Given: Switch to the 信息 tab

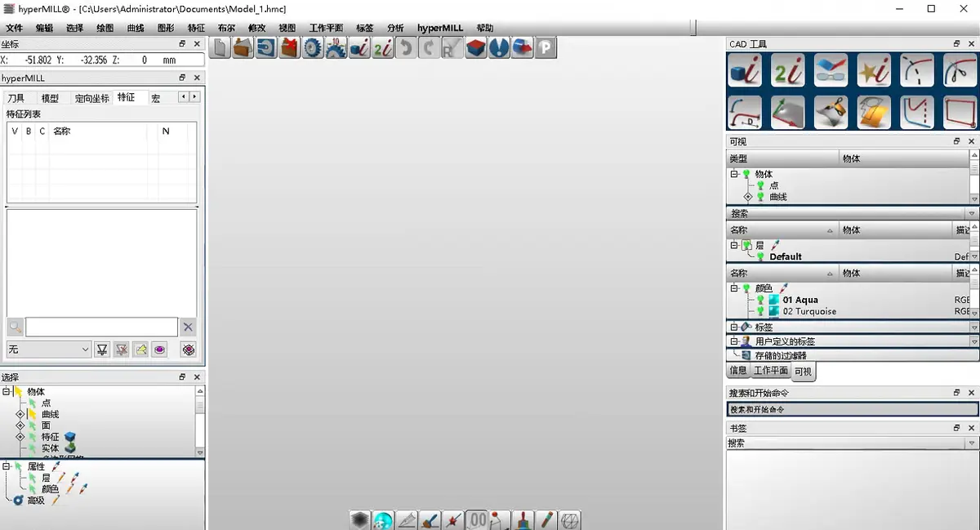Looking at the screenshot, I should point(738,371).
